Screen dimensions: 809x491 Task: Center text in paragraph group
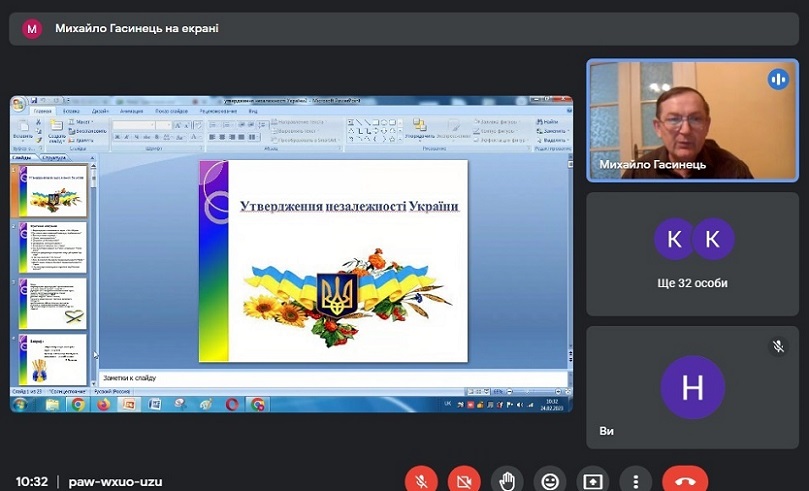pyautogui.click(x=222, y=137)
